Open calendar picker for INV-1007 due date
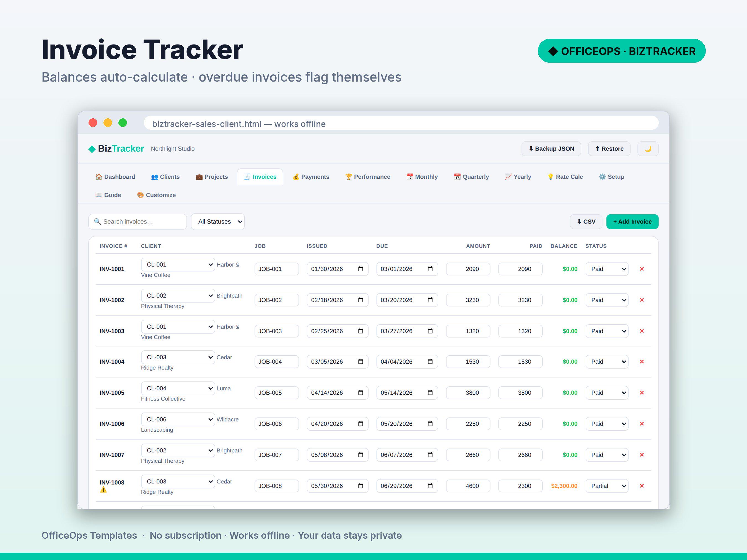The width and height of the screenshot is (747, 560). pyautogui.click(x=430, y=455)
